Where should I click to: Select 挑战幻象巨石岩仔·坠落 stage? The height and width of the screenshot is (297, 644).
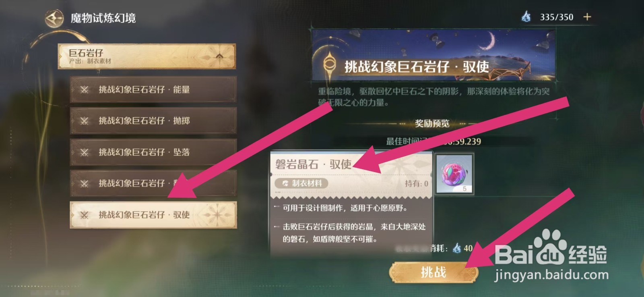click(x=153, y=152)
